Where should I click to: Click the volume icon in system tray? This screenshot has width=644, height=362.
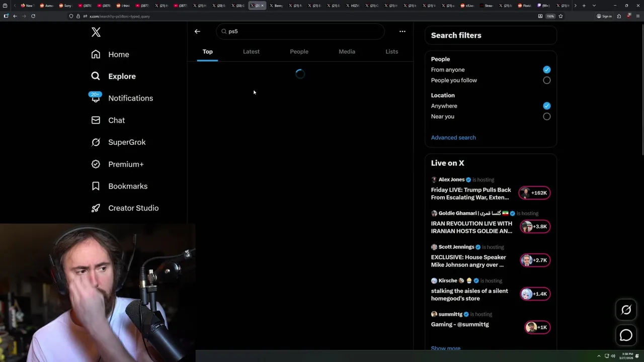(x=613, y=356)
